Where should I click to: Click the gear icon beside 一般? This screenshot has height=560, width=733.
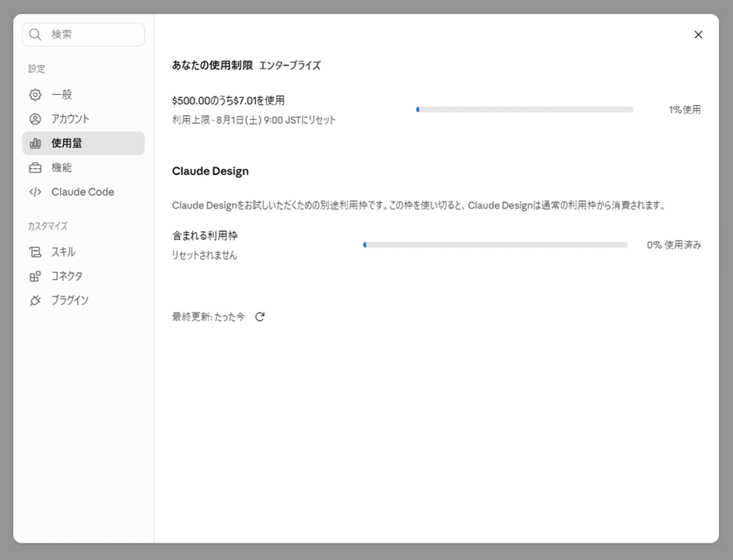(35, 94)
